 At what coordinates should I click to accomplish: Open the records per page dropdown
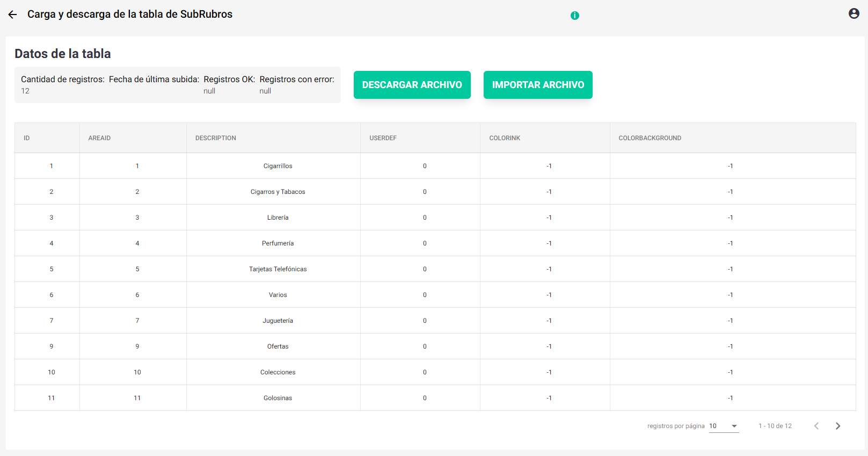pyautogui.click(x=724, y=426)
